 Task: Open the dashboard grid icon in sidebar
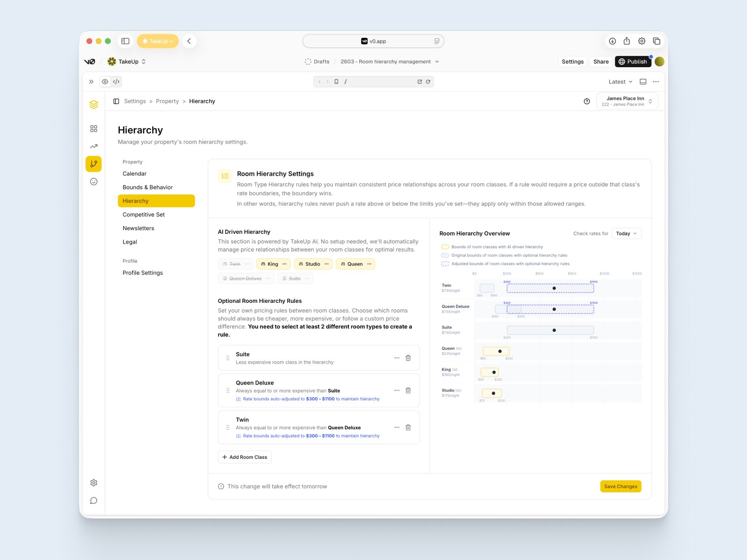(94, 128)
